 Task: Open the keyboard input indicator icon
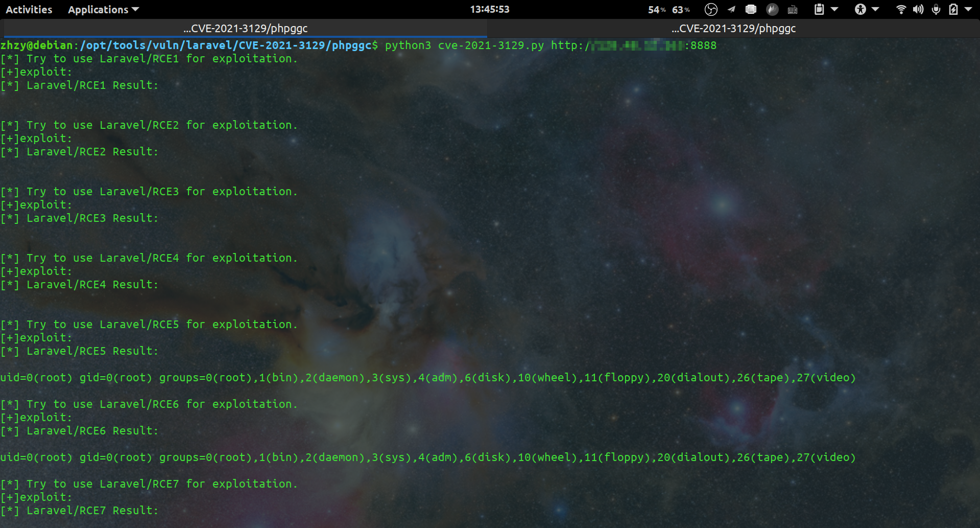click(793, 10)
